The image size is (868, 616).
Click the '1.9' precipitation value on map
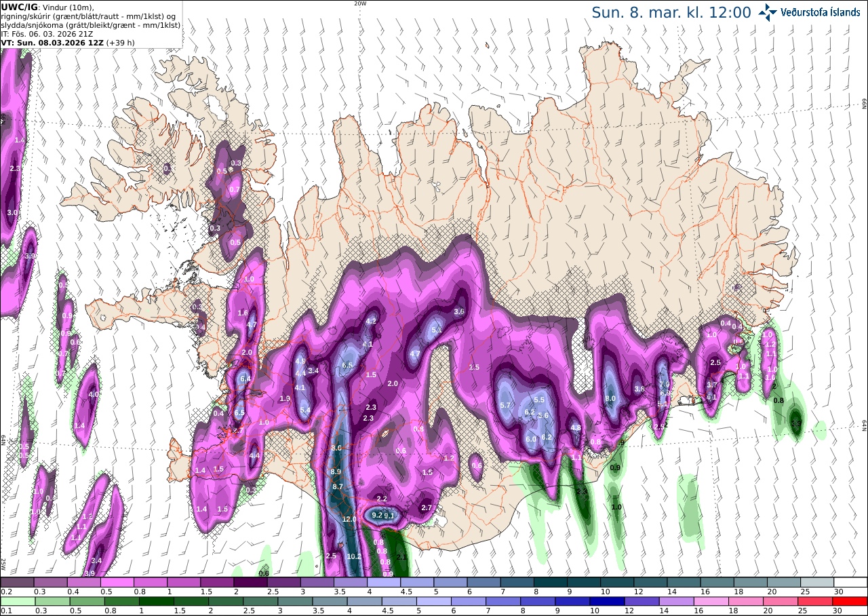point(285,398)
